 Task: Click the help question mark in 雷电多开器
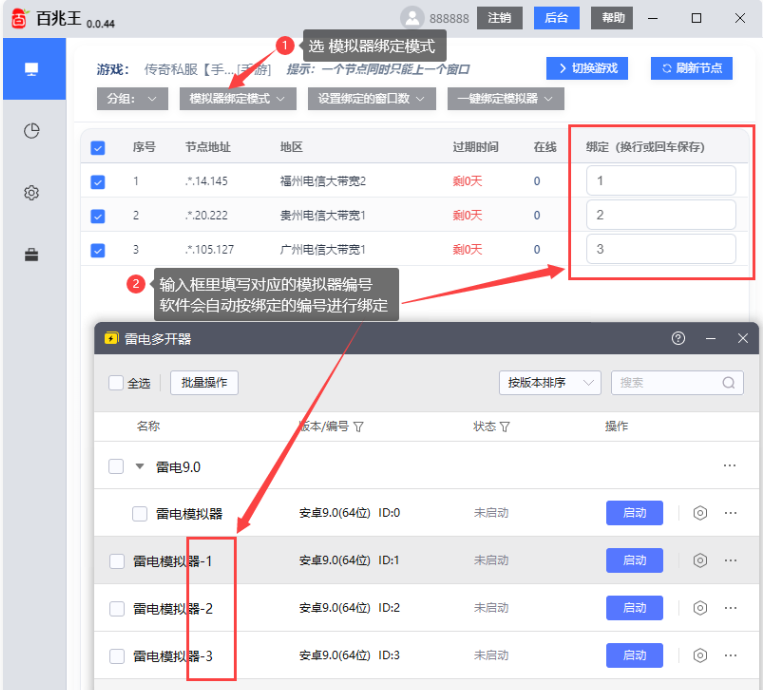click(x=678, y=338)
